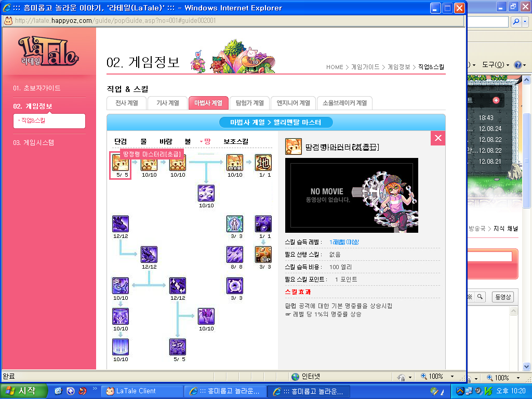The image size is (532, 399).
Task: Select the human silhouette 3/3 skill icon
Action: (x=235, y=224)
